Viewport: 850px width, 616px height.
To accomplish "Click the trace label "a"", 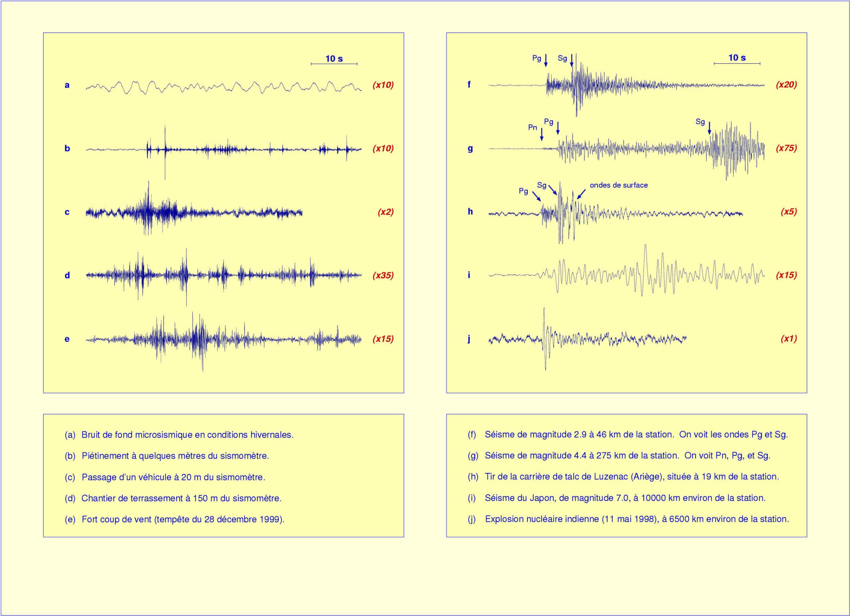I will pos(67,85).
